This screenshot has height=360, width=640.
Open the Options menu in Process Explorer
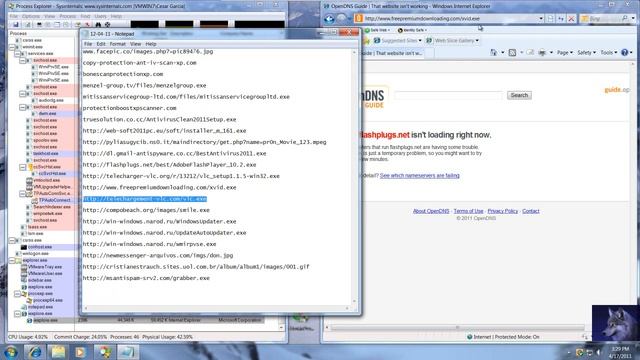31,16
